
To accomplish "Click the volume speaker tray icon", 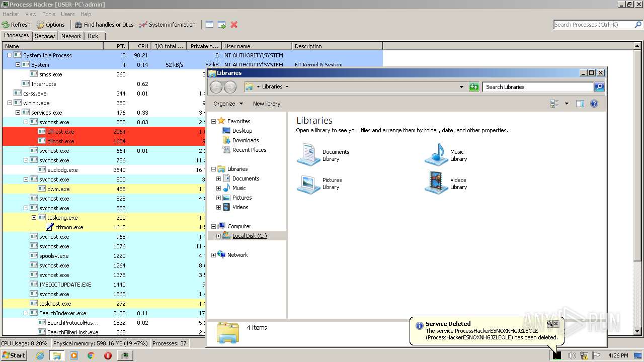I will click(x=572, y=355).
